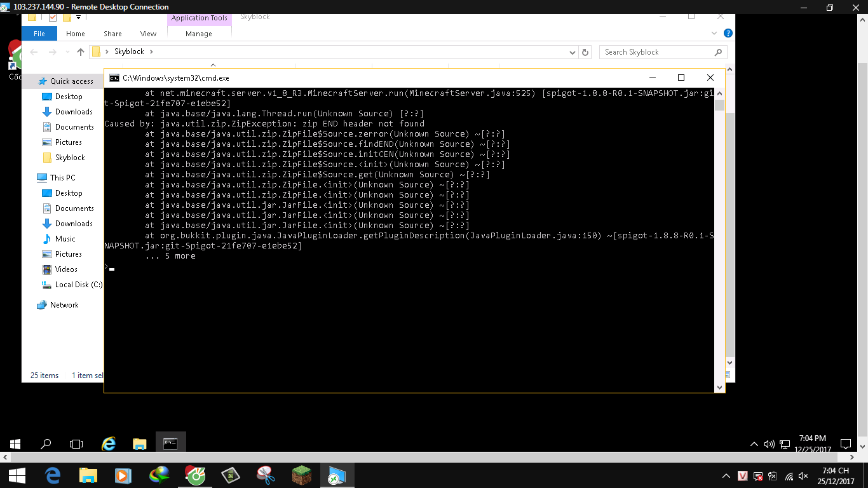Switch to the Home ribbon tab
The image size is (868, 488).
(x=76, y=34)
